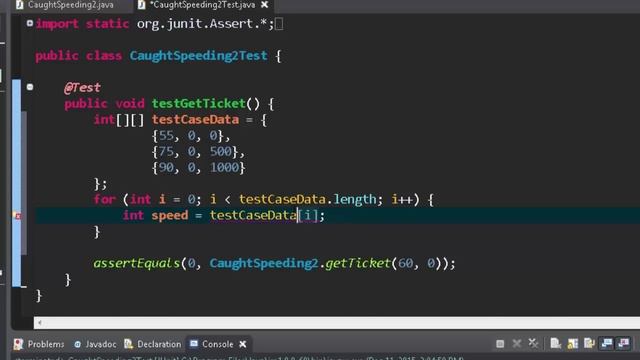Viewport: 640px width, 360px height.
Task: Collapse the testGetTicket method fold
Action: [x=30, y=87]
